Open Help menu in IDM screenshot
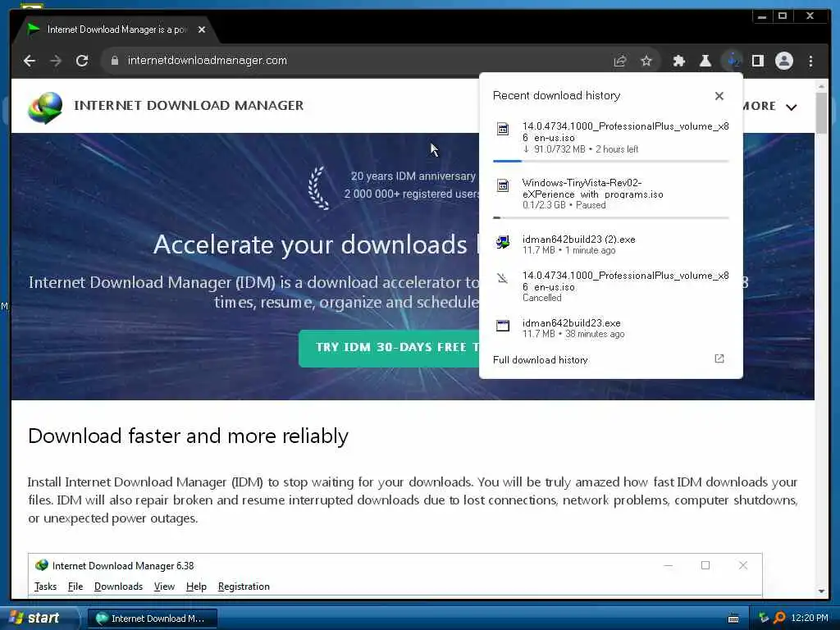The height and width of the screenshot is (630, 840). [196, 587]
